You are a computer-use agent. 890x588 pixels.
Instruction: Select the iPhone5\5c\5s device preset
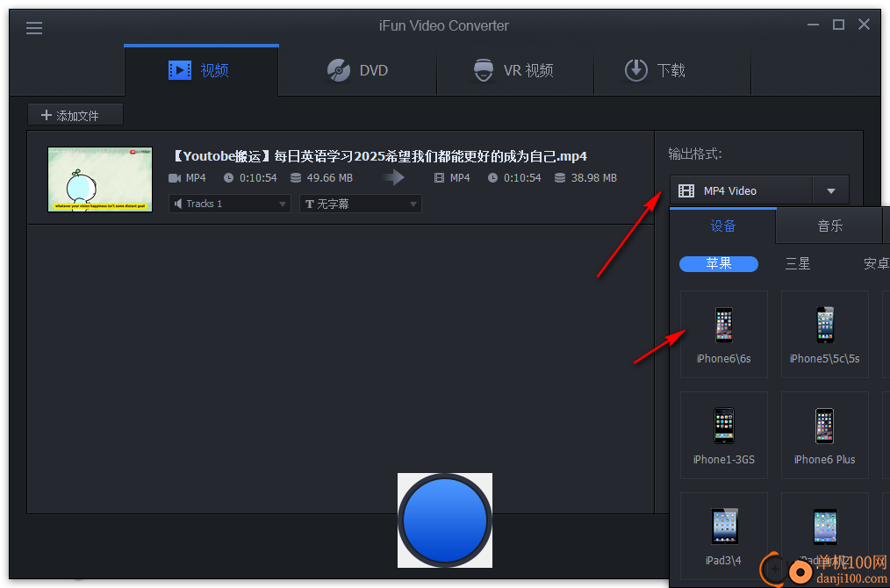pyautogui.click(x=825, y=334)
